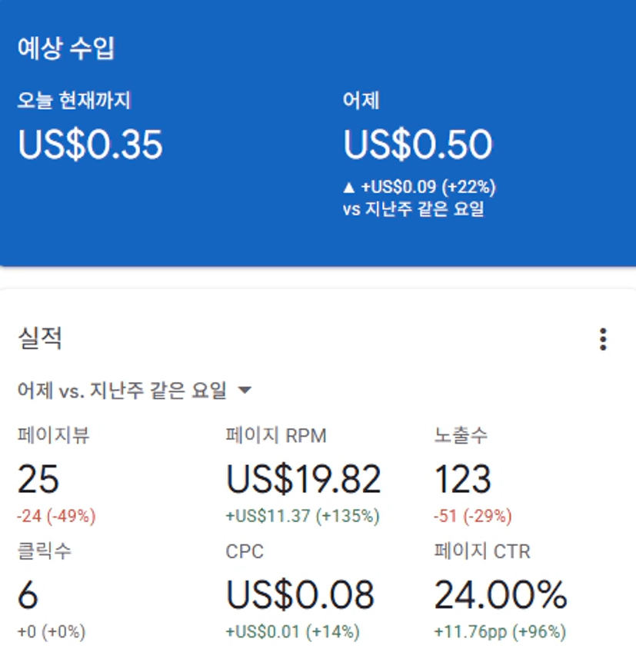Click the 실적 card title
The image size is (636, 672).
(x=39, y=338)
